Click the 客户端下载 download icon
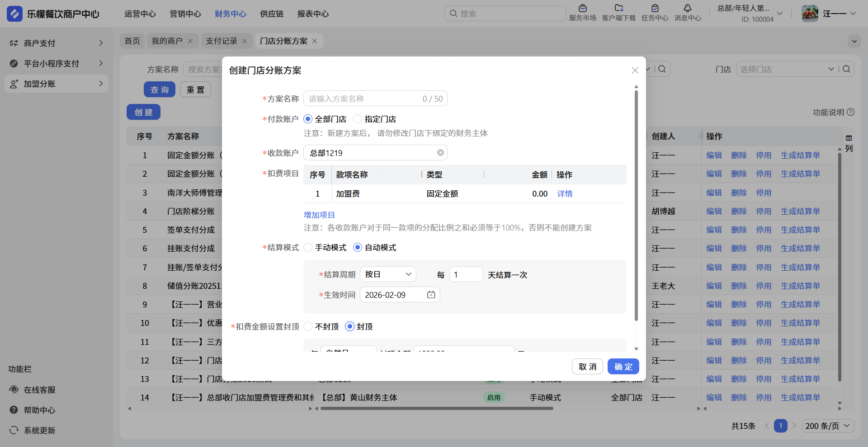Image resolution: width=868 pixels, height=447 pixels. [618, 9]
